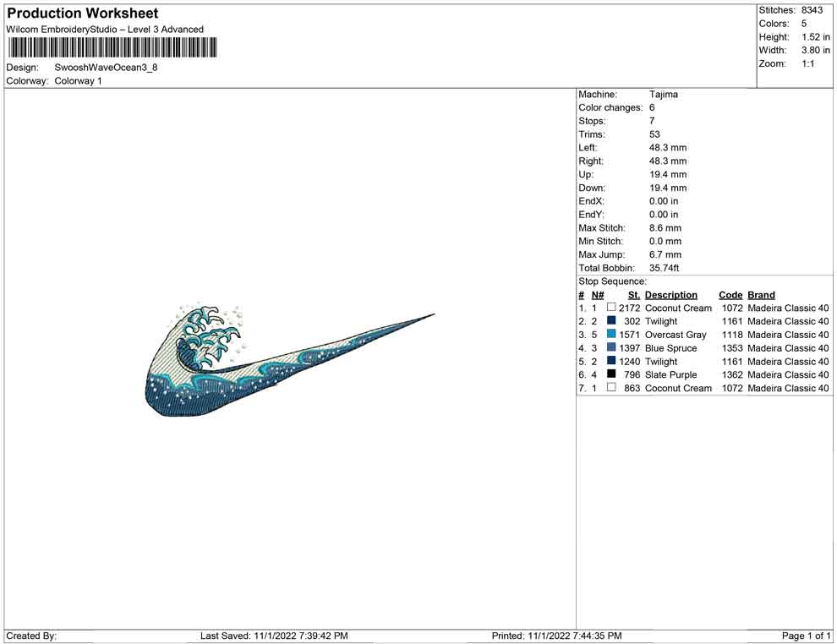Viewport: 837px width, 644px height.
Task: Click the Production Worksheet title
Action: tap(83, 14)
